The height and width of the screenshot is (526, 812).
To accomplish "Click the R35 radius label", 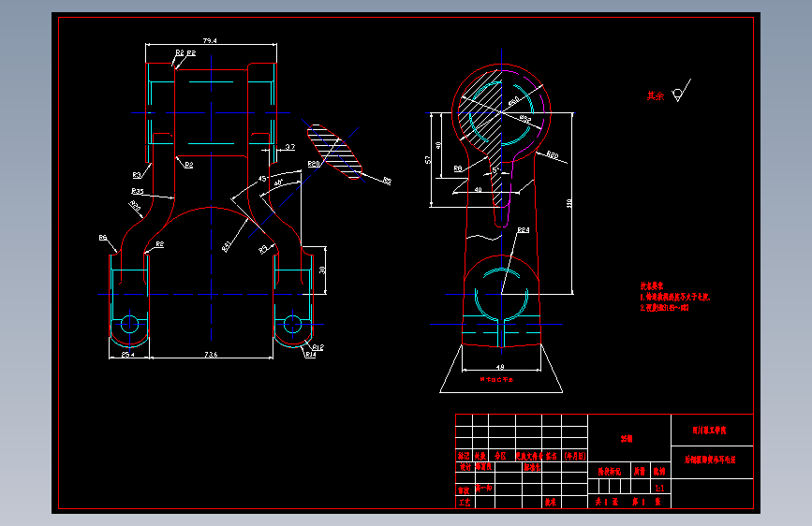I will pyautogui.click(x=138, y=192).
